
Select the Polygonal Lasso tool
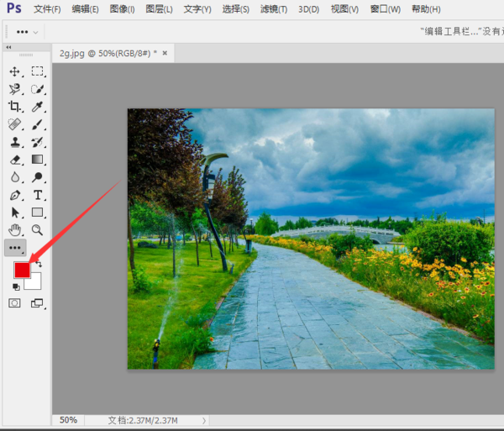tap(15, 89)
